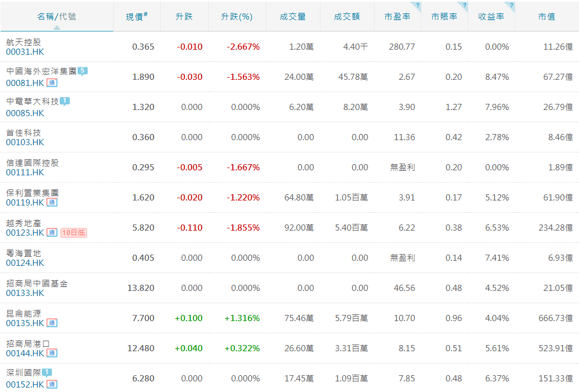The width and height of the screenshot is (579, 392).
Task: Sort table by 現價 column
Action: pos(137,17)
